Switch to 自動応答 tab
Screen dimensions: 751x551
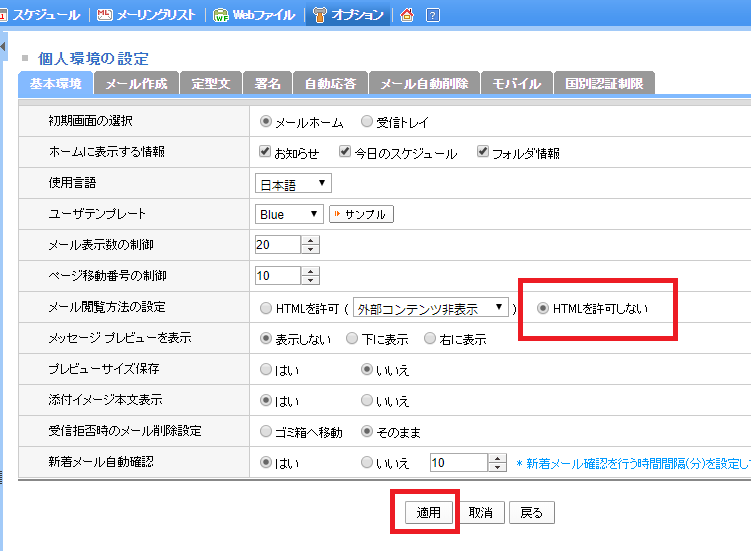[x=330, y=84]
